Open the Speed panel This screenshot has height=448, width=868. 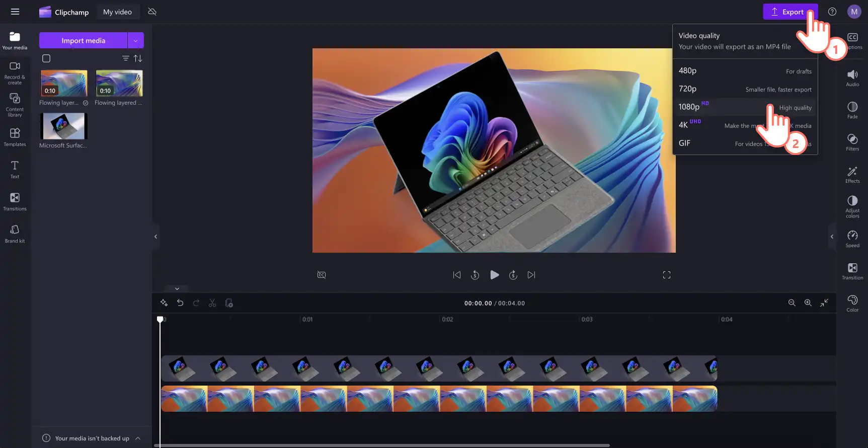pyautogui.click(x=852, y=239)
